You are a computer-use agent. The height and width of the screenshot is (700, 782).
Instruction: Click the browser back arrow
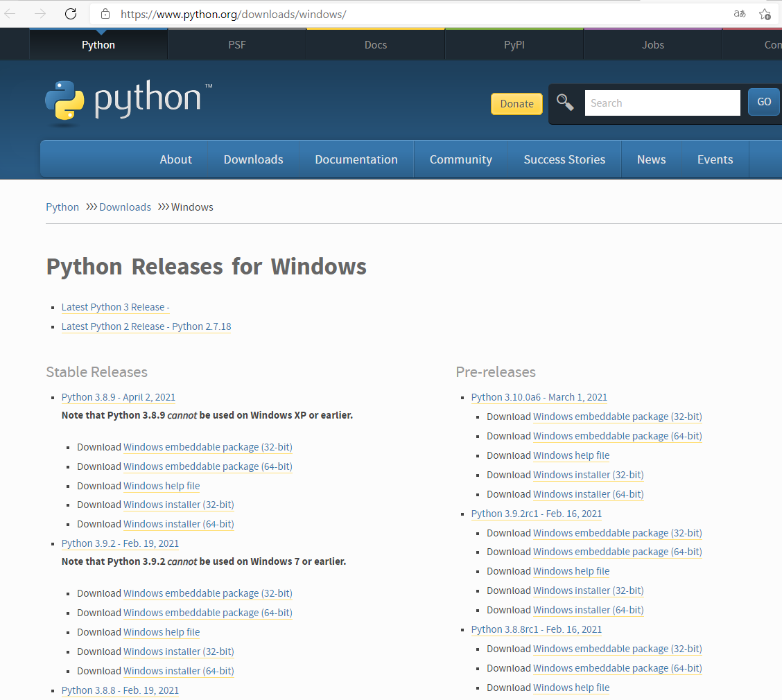10,14
